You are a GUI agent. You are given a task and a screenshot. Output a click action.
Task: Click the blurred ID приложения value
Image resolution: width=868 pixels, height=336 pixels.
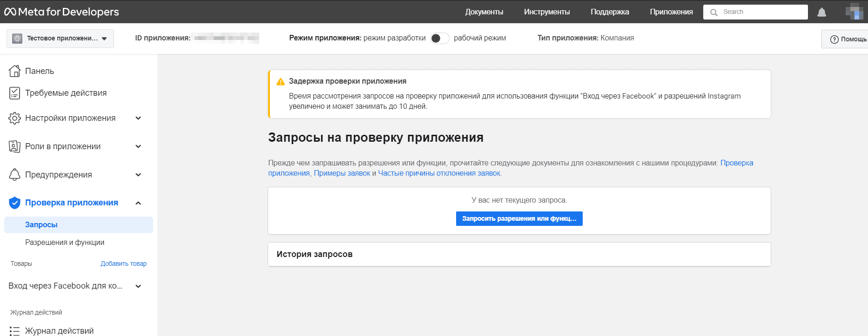click(227, 38)
